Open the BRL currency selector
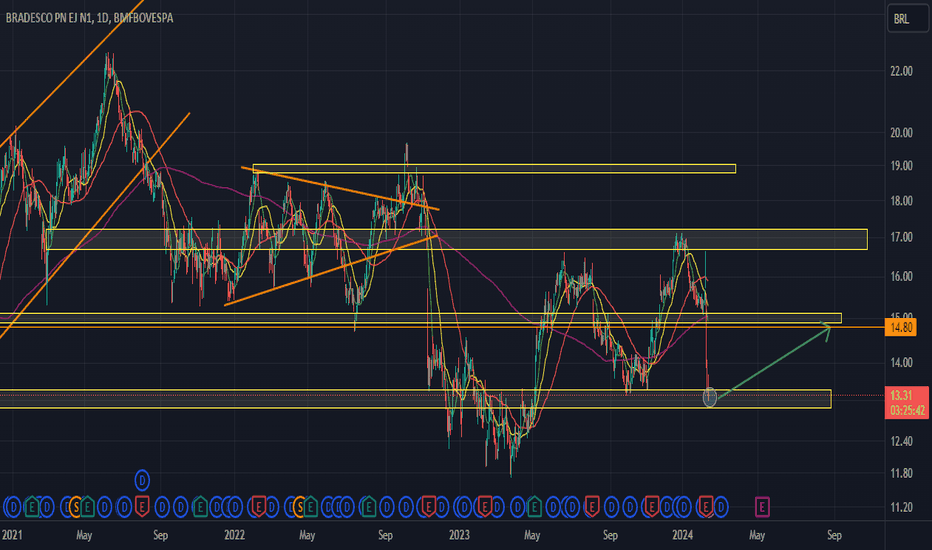This screenshot has width=932, height=550. click(906, 18)
